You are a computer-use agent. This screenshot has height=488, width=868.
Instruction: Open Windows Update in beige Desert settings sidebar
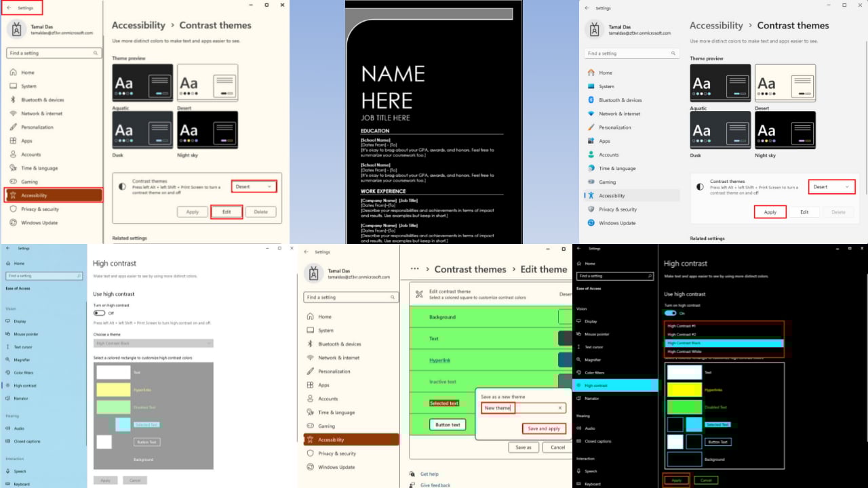pos(39,222)
